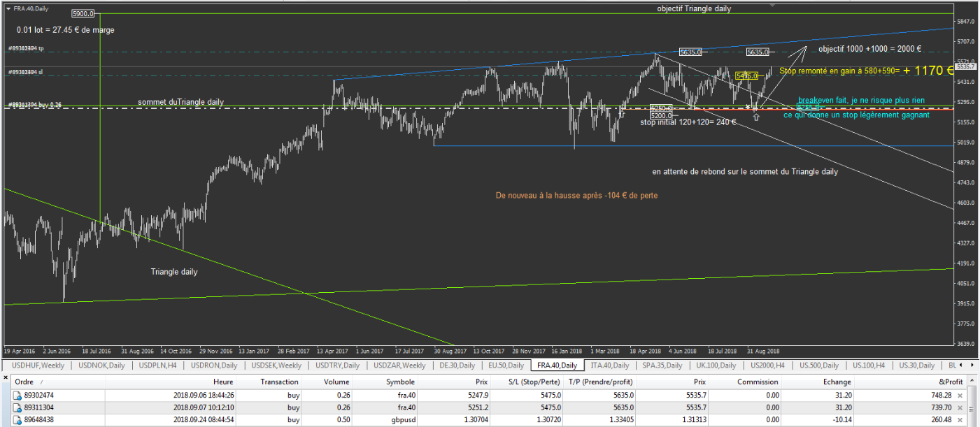Open the US.500,Daily chart tab

click(819, 366)
